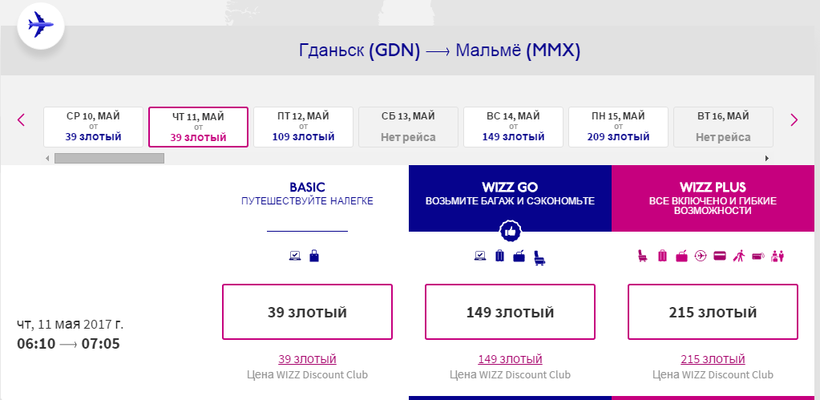This screenshot has height=400, width=820.
Task: Select the WIZZ Plus 215 злотый button
Action: point(714,312)
